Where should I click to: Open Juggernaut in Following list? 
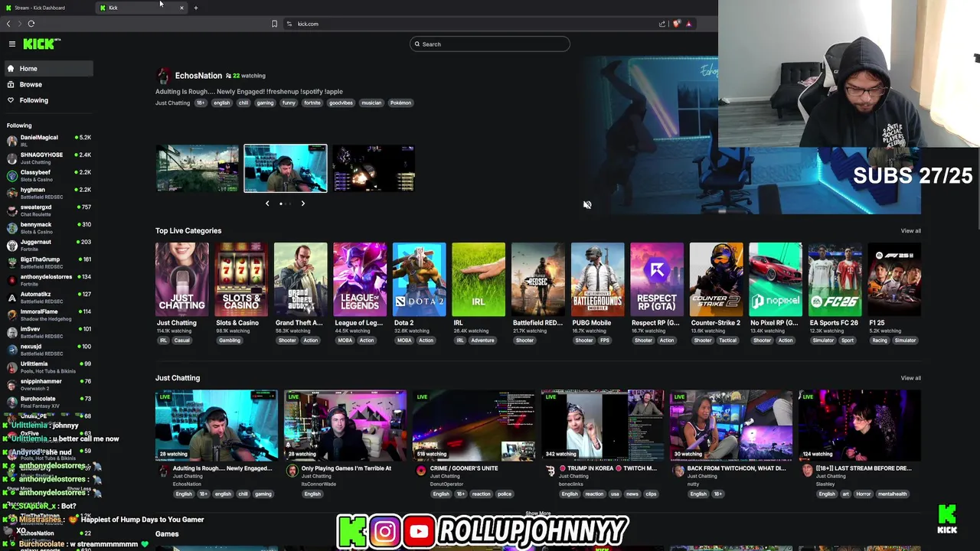point(47,245)
